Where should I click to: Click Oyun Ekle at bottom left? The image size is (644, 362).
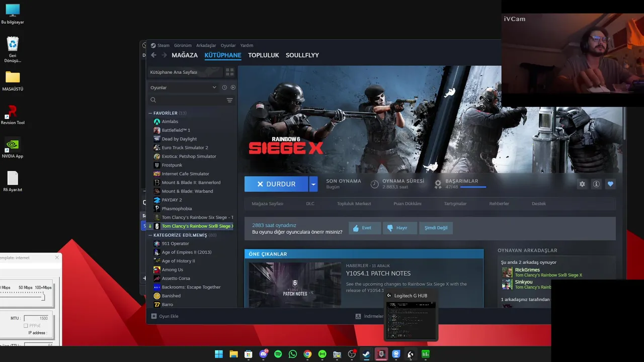coord(165,316)
